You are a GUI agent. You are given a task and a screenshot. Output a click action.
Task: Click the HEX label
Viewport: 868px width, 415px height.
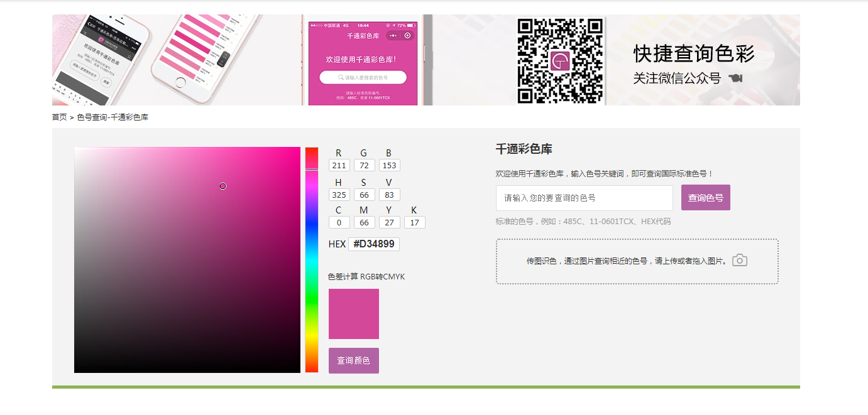[337, 244]
